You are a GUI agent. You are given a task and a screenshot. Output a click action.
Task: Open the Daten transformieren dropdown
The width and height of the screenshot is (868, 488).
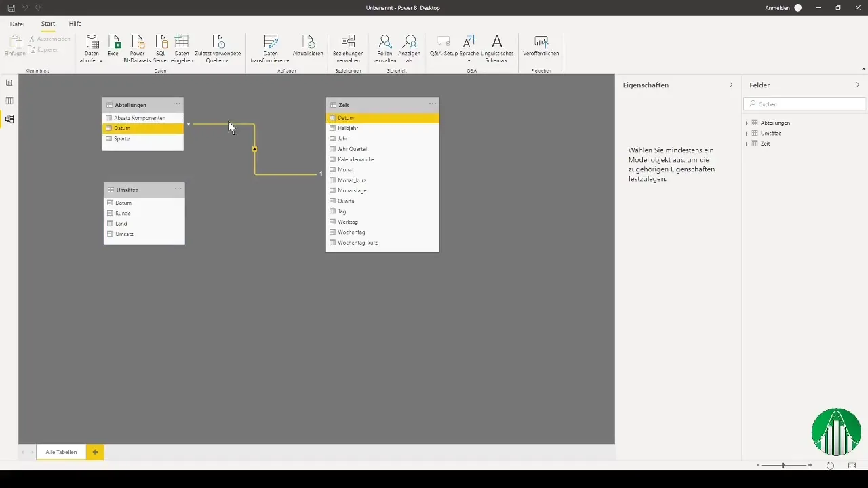click(x=270, y=49)
